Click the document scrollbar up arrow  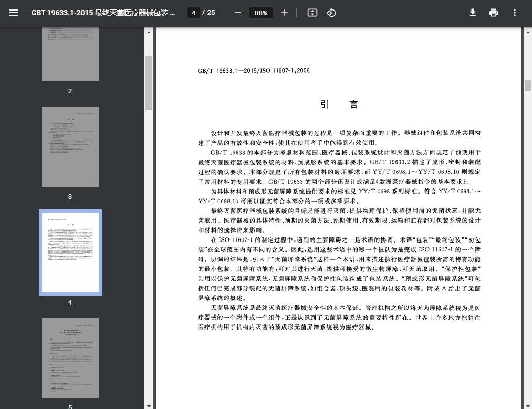point(528,32)
